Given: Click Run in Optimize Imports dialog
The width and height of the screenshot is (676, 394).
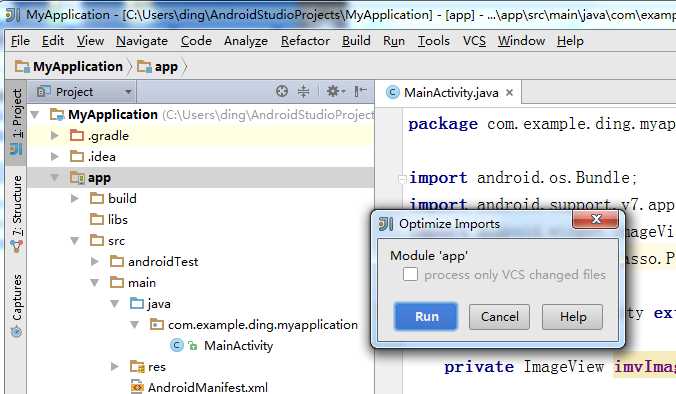Looking at the screenshot, I should [x=426, y=317].
